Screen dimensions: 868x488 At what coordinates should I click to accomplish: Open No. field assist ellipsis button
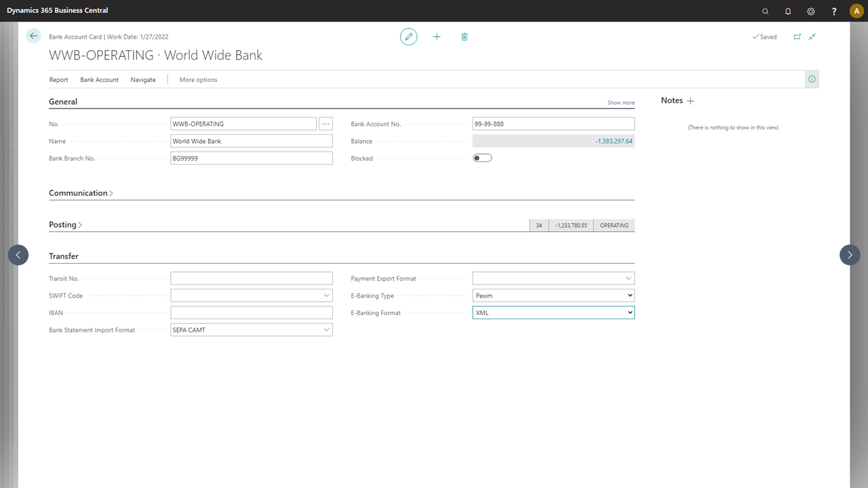pyautogui.click(x=326, y=124)
